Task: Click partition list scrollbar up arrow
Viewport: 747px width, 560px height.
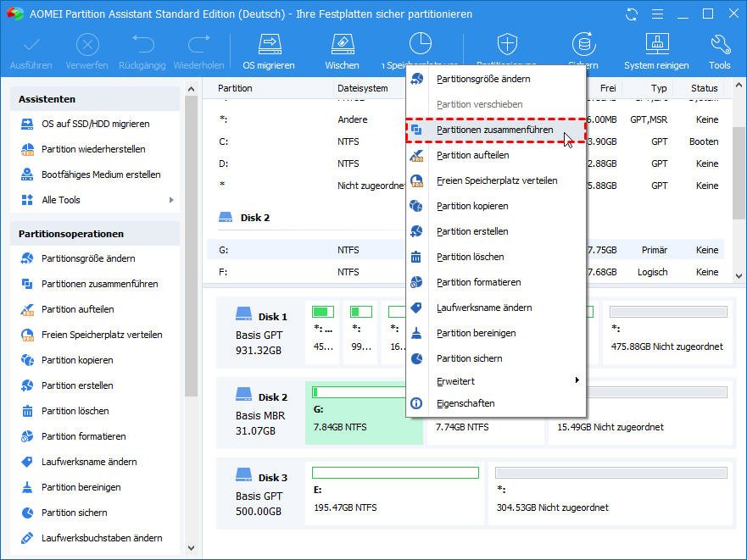Action: click(739, 86)
